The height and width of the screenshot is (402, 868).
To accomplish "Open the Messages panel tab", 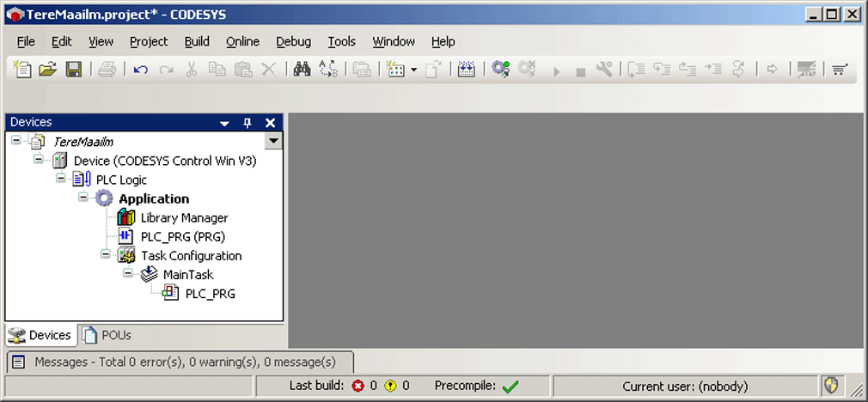I will tap(180, 362).
